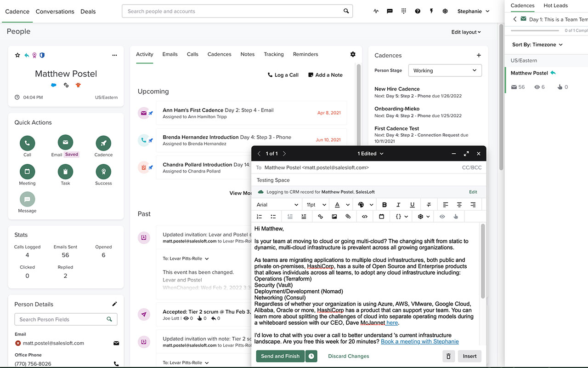Star Matthew Postel's profile
The width and height of the screenshot is (588, 368).
17,55
